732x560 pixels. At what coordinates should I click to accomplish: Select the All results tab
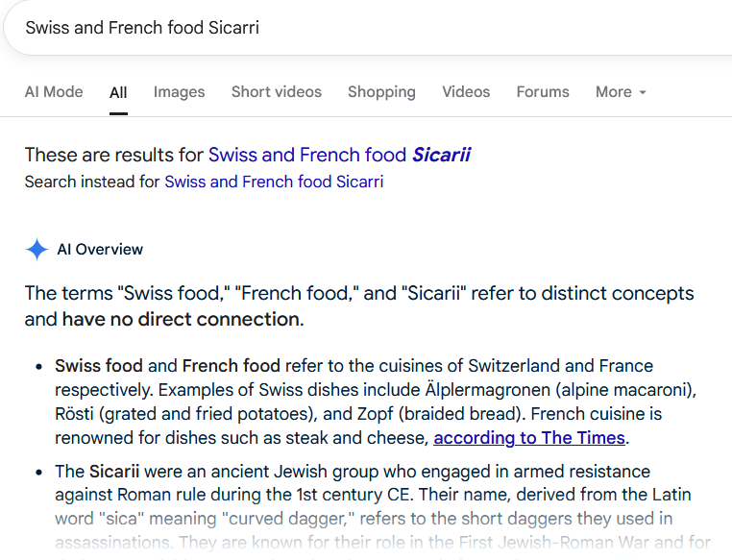coord(118,93)
